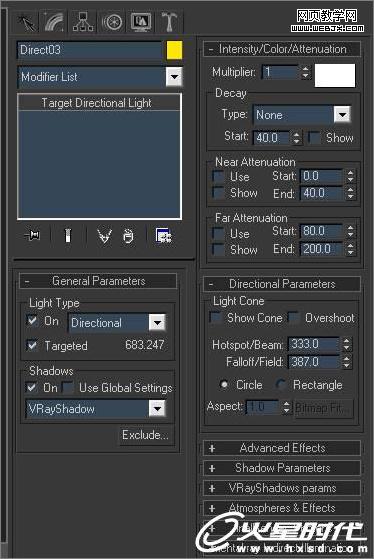Collapse Directional Parameters rollout

[x=282, y=284]
